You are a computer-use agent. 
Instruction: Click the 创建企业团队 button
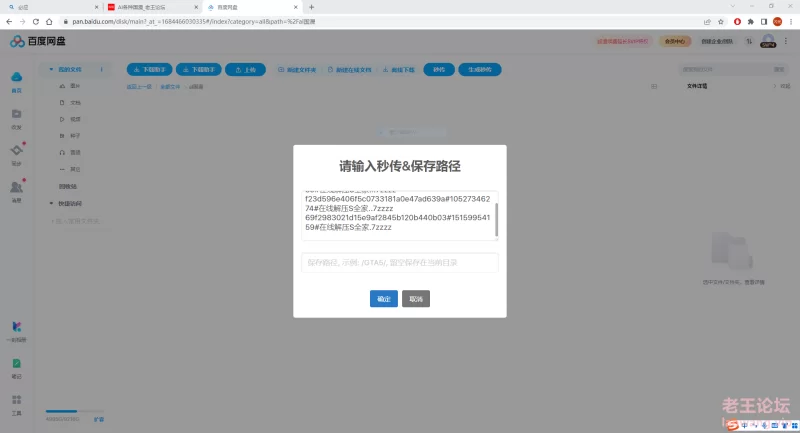tap(717, 41)
